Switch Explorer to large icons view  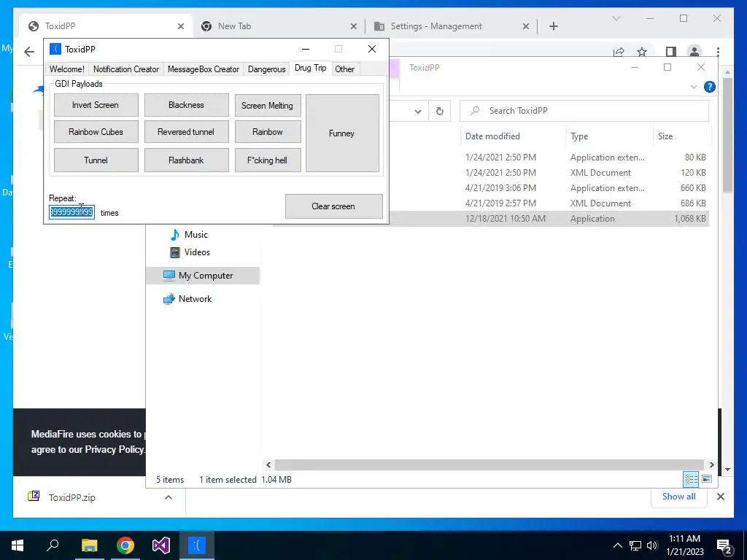[707, 479]
